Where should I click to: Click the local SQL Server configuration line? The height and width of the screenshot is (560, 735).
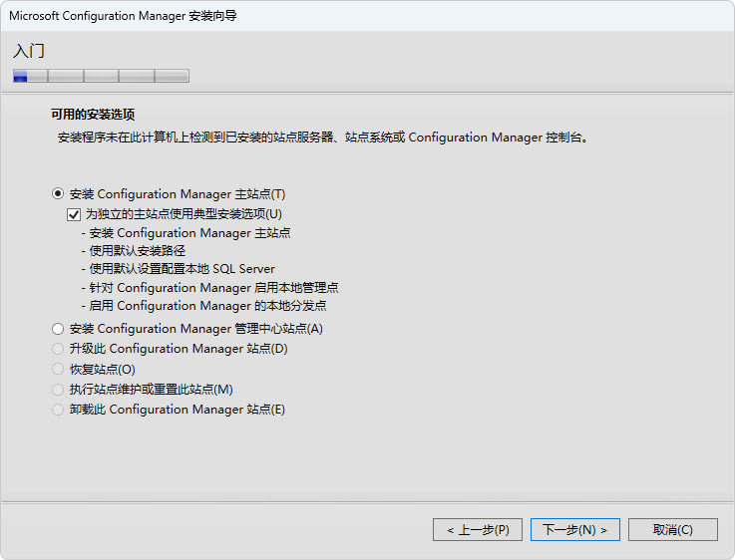(x=182, y=269)
